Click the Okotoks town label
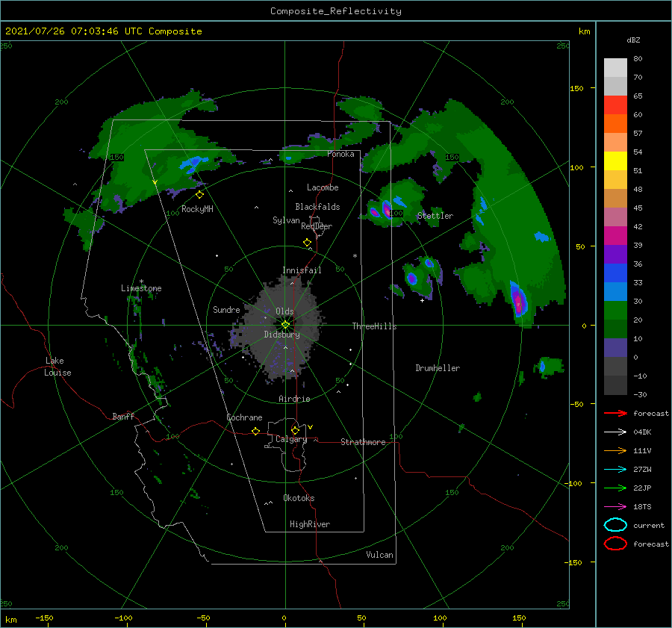Viewport: 672px width, 628px height. click(x=299, y=498)
